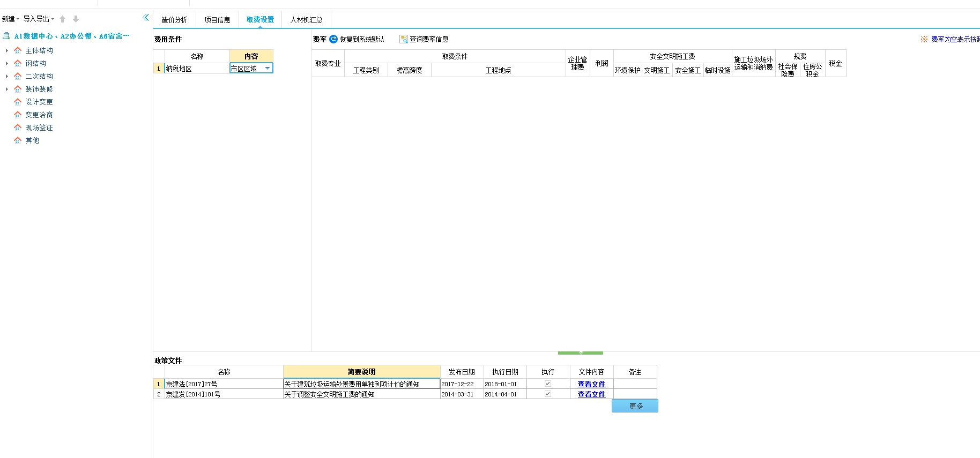Click the 恢复到系统默认 restore icon
Viewport: 980px width, 458px height.
(x=333, y=39)
